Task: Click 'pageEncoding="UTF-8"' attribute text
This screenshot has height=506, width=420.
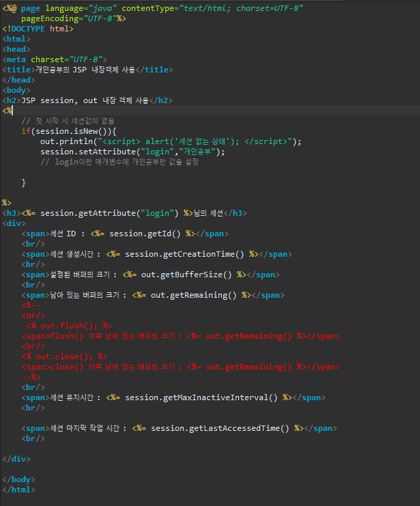Action: pos(69,18)
